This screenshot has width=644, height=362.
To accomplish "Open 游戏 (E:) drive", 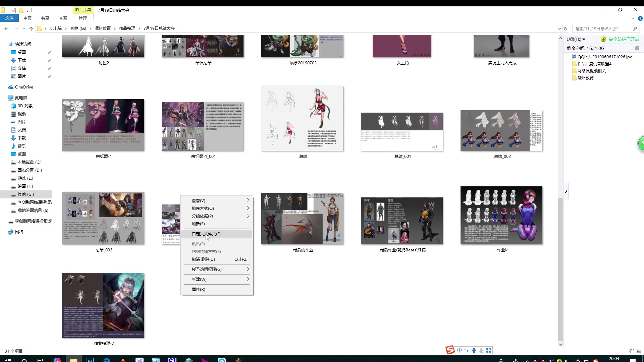I will pos(25,178).
